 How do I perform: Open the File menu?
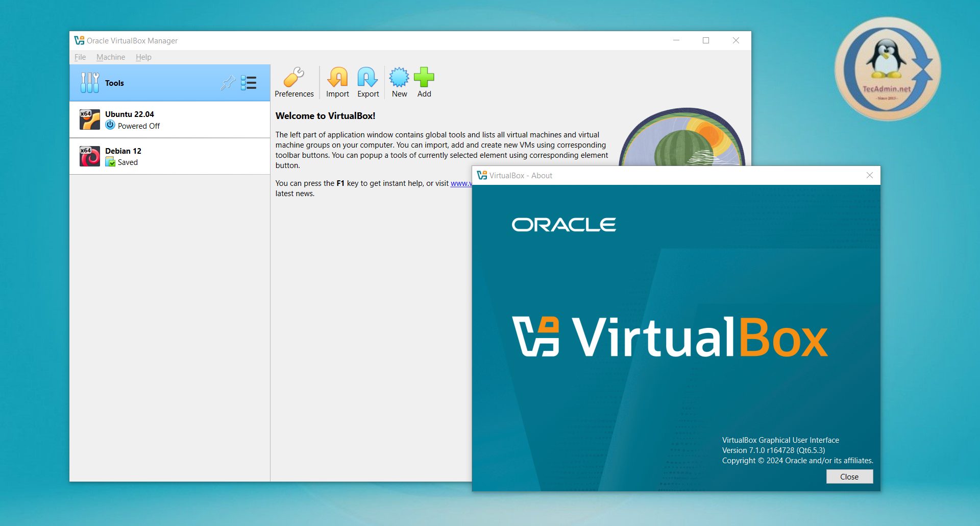tap(80, 57)
